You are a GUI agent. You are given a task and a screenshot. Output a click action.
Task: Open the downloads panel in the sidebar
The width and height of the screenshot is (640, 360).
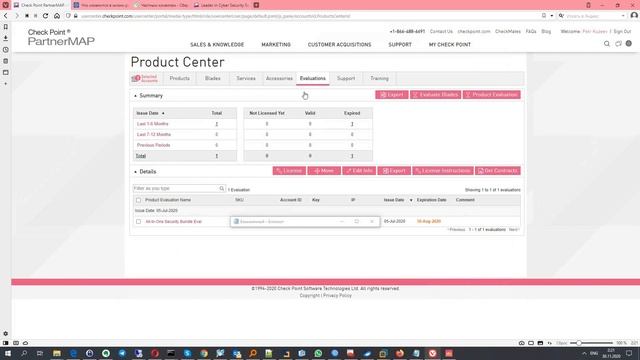point(6,38)
